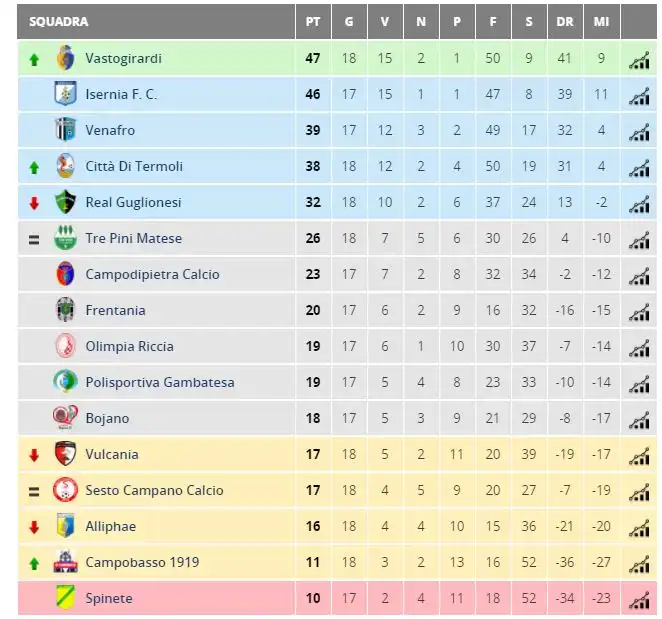Open the trend chart icon for Spinete
Screen dimensions: 662x619
[639, 600]
